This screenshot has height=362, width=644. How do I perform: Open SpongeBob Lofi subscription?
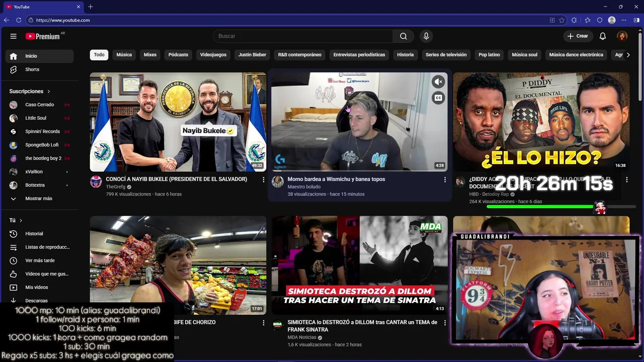[x=40, y=145]
